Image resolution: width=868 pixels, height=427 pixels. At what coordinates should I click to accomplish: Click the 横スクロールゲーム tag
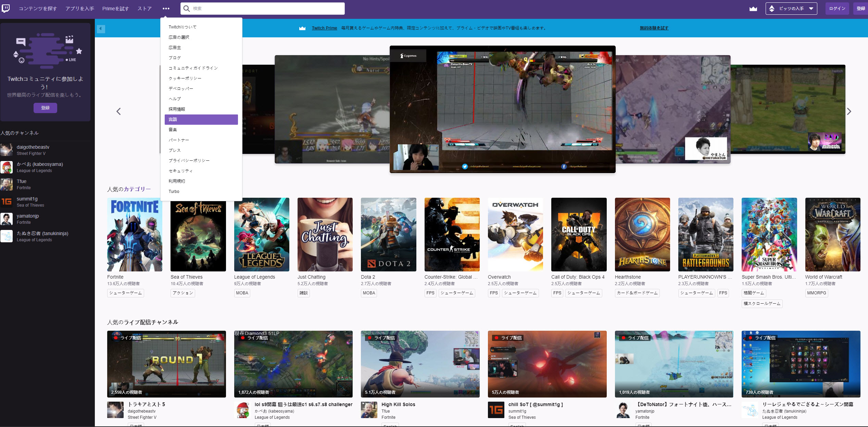pyautogui.click(x=762, y=304)
